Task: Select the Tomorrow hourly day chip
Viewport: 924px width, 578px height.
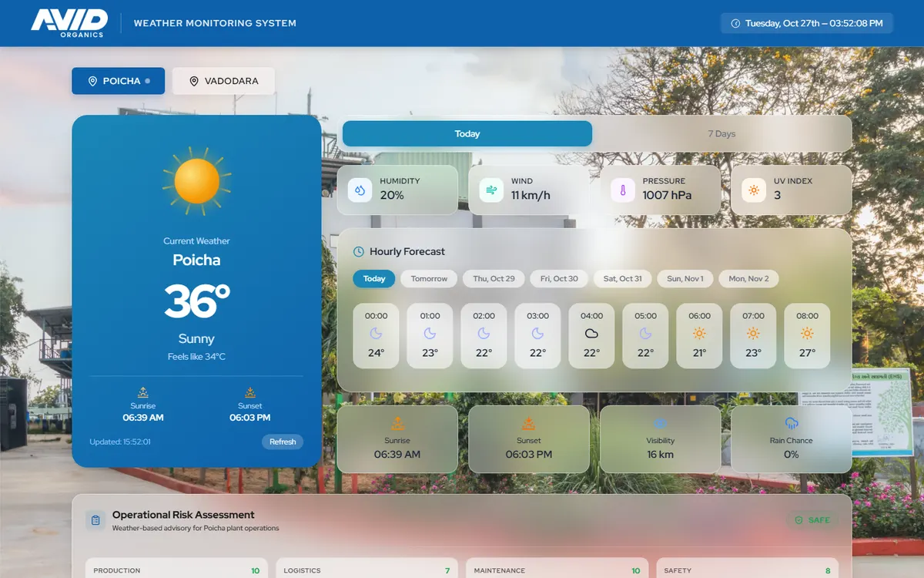Action: pos(429,278)
